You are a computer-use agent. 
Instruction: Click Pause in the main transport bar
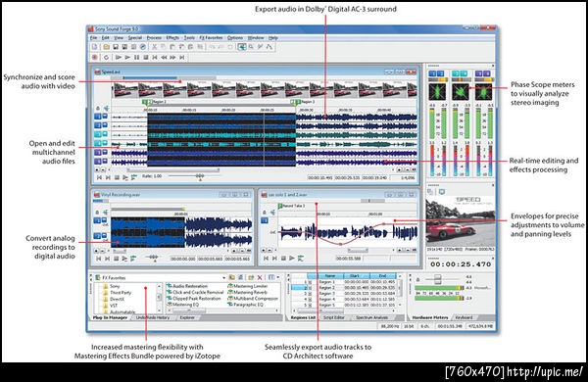point(137,58)
